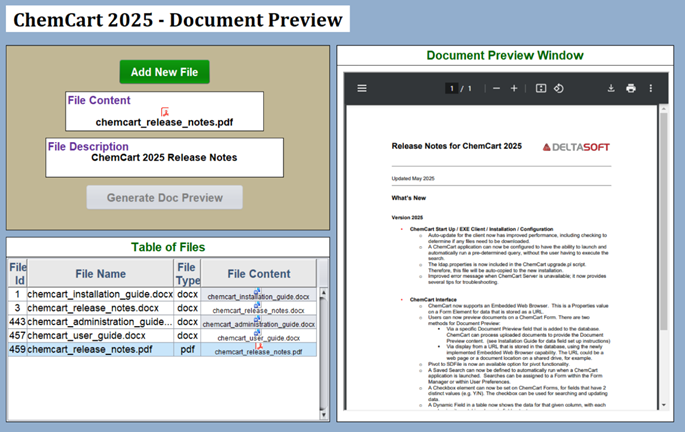Zoom in the PDF preview
This screenshot has width=685, height=432.
point(514,88)
